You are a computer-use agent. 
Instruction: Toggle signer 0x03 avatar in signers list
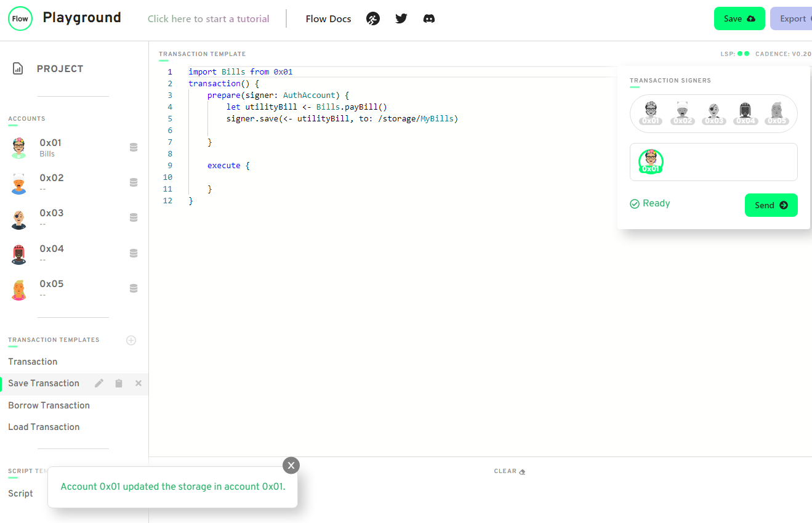[714, 113]
